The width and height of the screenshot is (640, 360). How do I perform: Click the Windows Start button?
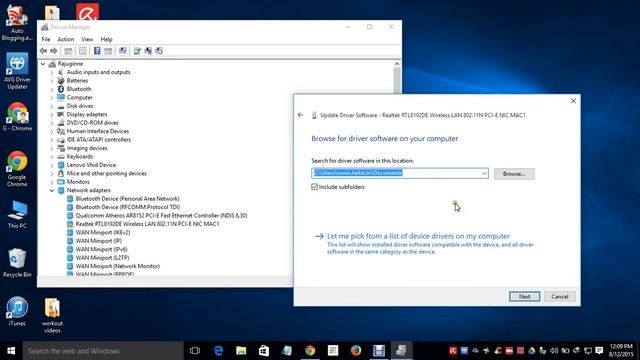pyautogui.click(x=11, y=351)
